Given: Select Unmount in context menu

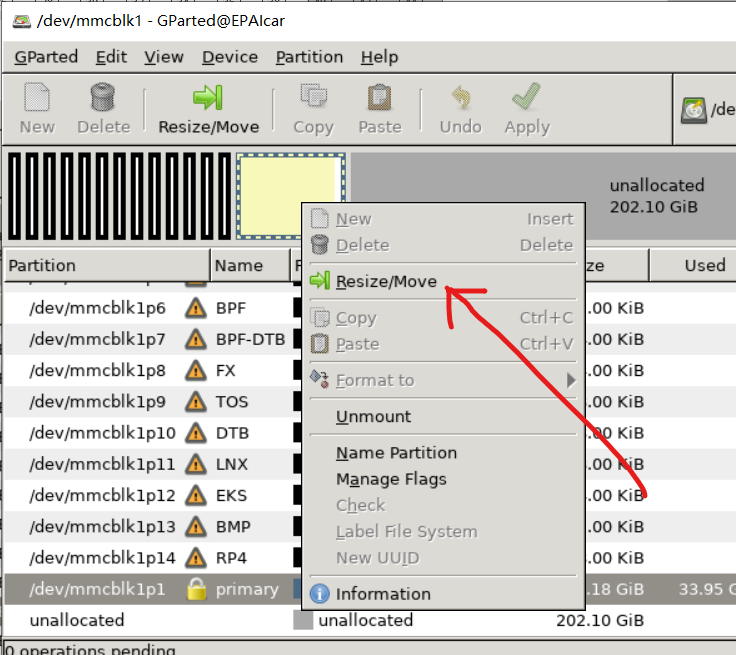Looking at the screenshot, I should pos(443,416).
